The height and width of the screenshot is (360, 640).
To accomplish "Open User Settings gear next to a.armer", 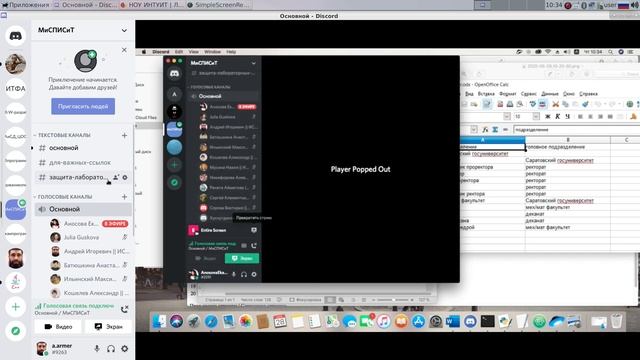I will pos(124,349).
